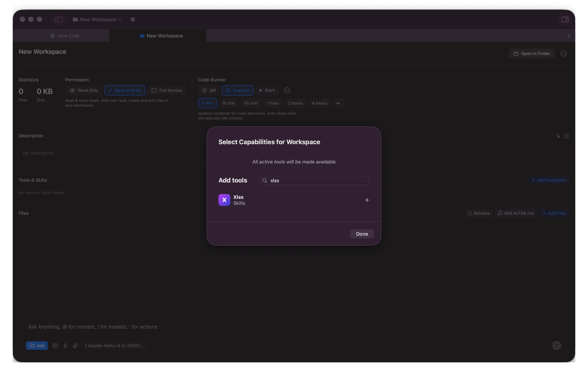This screenshot has width=588, height=378.
Task: Add the Xlsx skill with plus icon
Action: pos(367,200)
